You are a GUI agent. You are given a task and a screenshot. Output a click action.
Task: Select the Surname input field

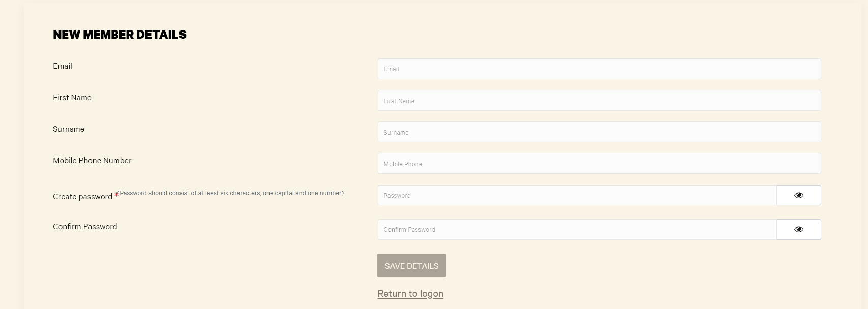coord(598,132)
